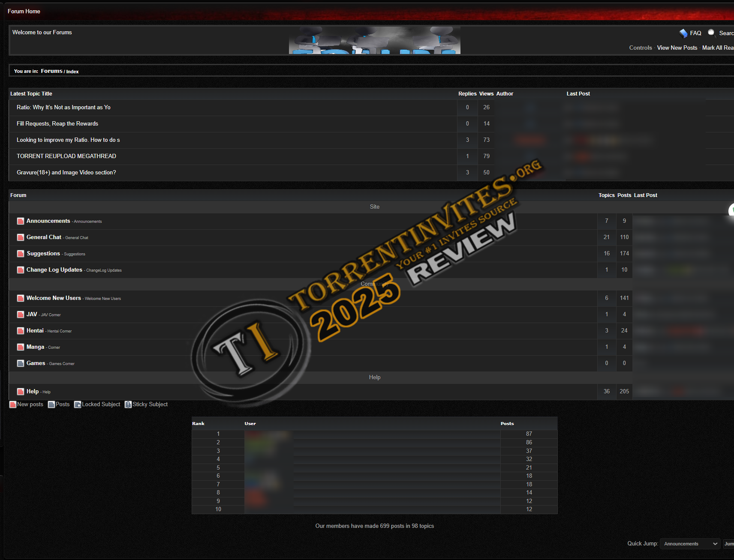Click the rank 2 post count 86

pos(529,443)
